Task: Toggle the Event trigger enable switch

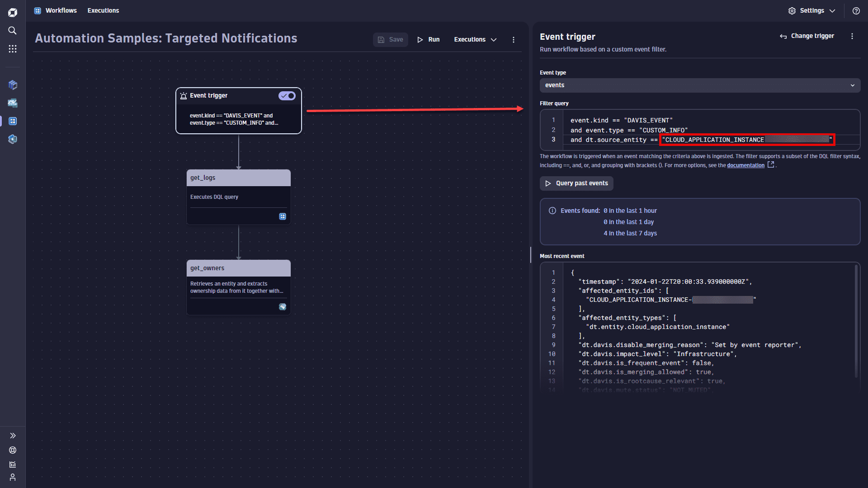Action: pyautogui.click(x=287, y=96)
